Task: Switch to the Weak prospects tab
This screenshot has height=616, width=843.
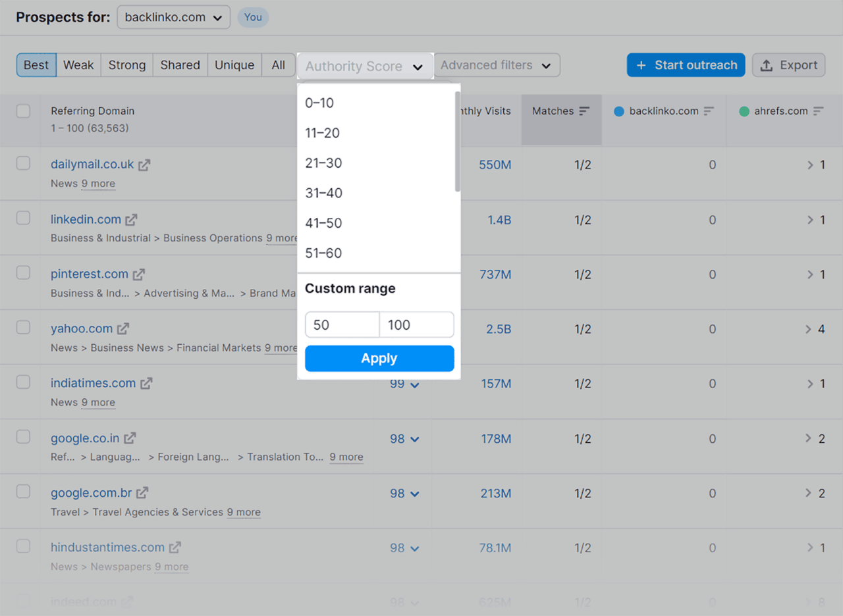Action: click(x=78, y=64)
